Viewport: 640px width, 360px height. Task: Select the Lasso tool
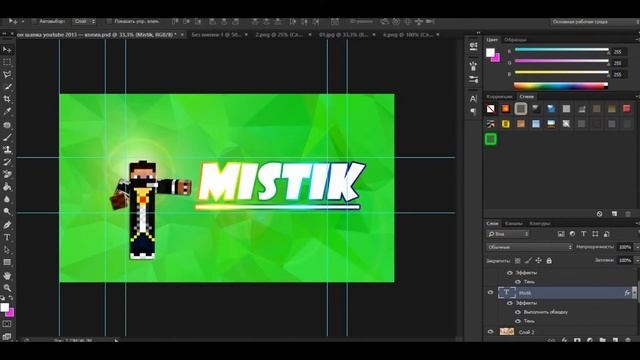point(7,75)
